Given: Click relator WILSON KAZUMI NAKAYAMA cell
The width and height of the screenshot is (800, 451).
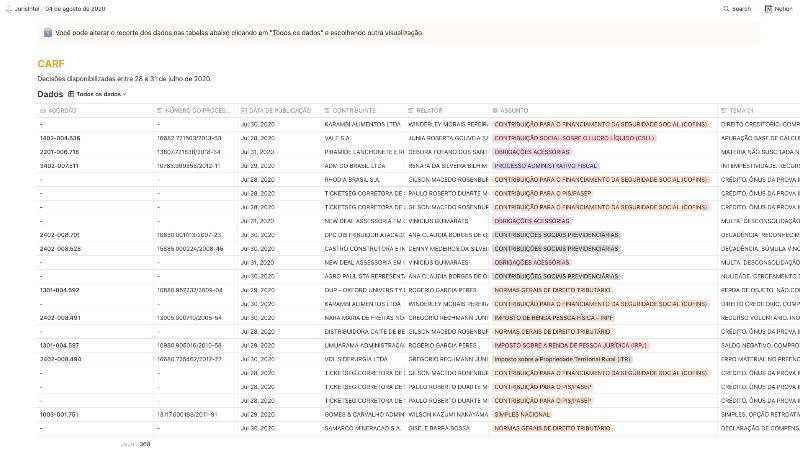Looking at the screenshot, I should (448, 414).
